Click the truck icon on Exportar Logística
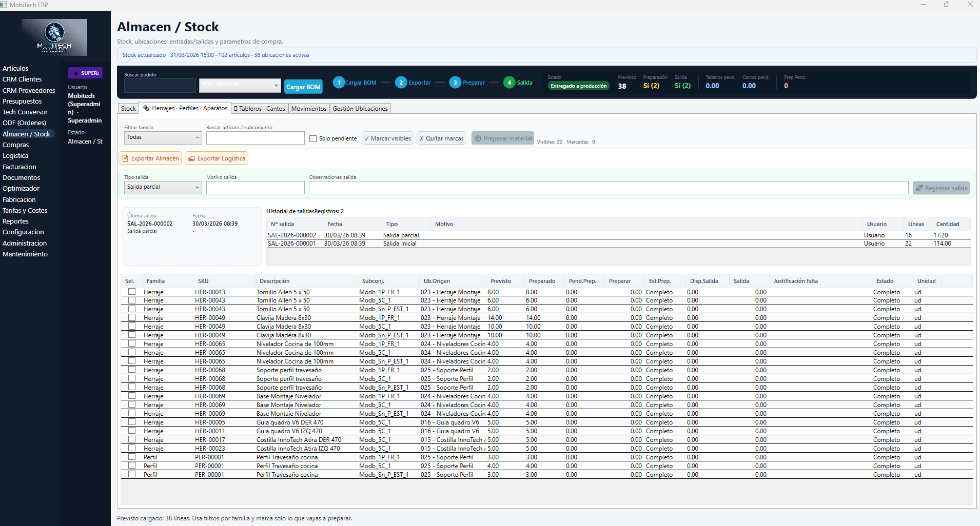This screenshot has width=980, height=526. pos(191,159)
